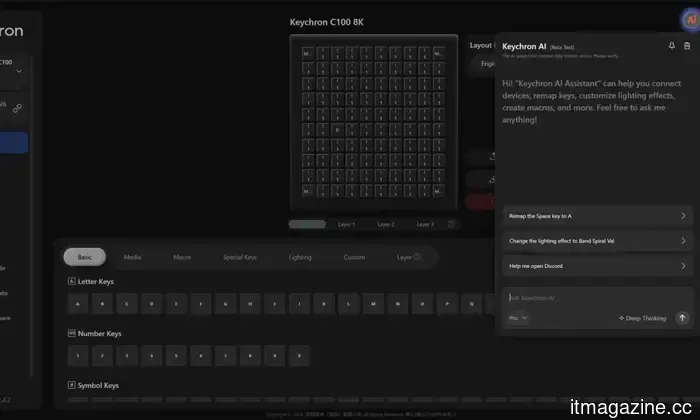This screenshot has height=420, width=700.
Task: Select the bottom-right M key on keyboard grid
Action: pyautogui.click(x=439, y=191)
